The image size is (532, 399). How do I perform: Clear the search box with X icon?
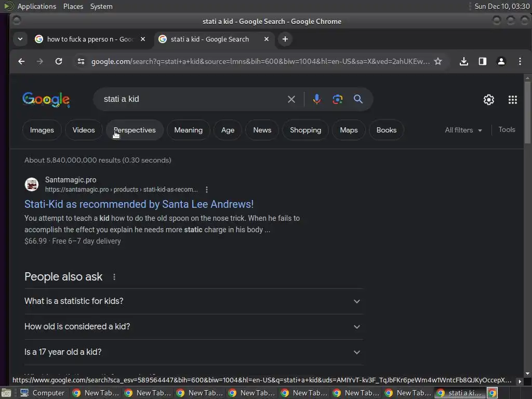[x=291, y=99]
